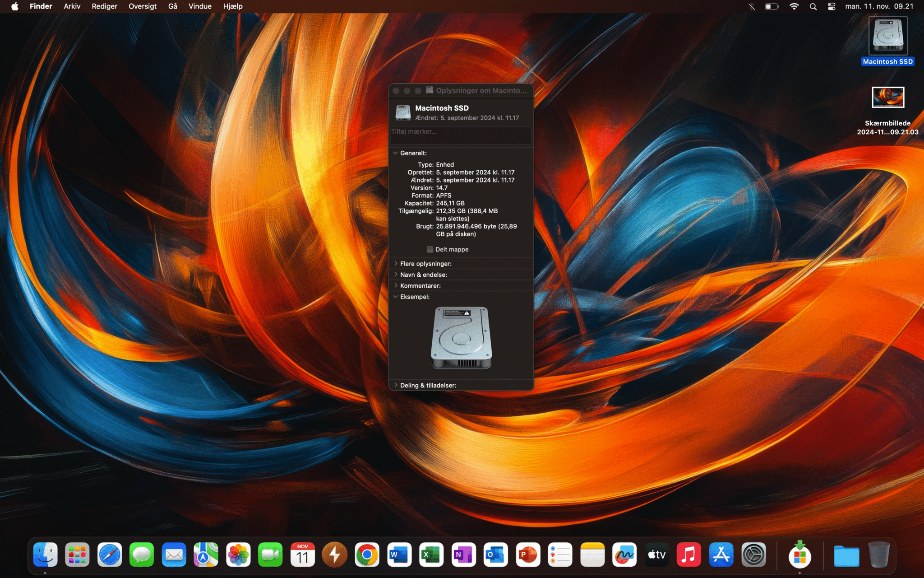The width and height of the screenshot is (924, 578).
Task: Expand the Flere oplysninger section
Action: (x=396, y=264)
